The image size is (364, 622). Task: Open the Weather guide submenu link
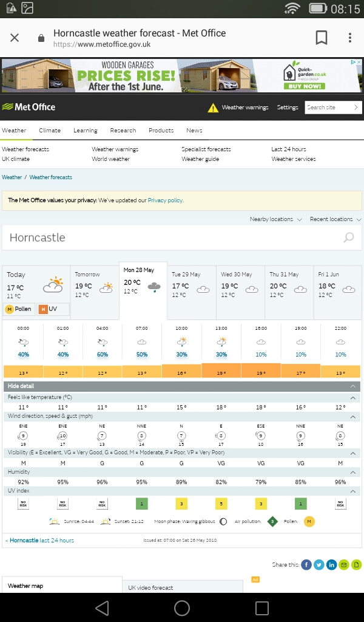(200, 159)
